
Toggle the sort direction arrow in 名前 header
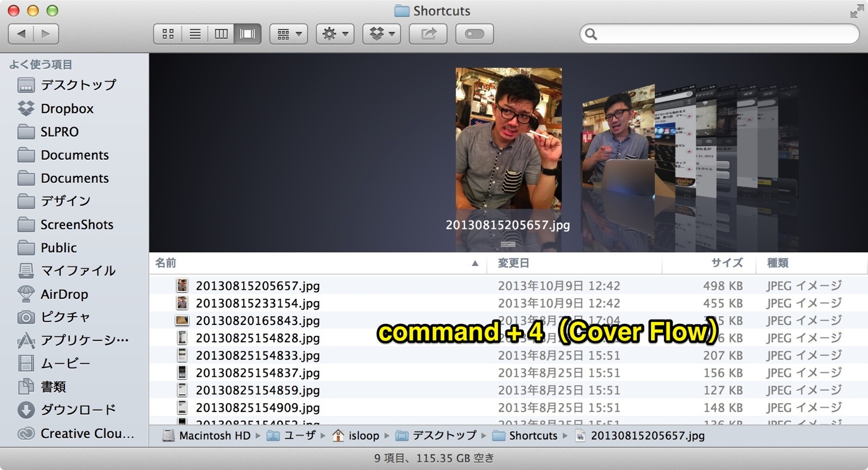tap(475, 263)
